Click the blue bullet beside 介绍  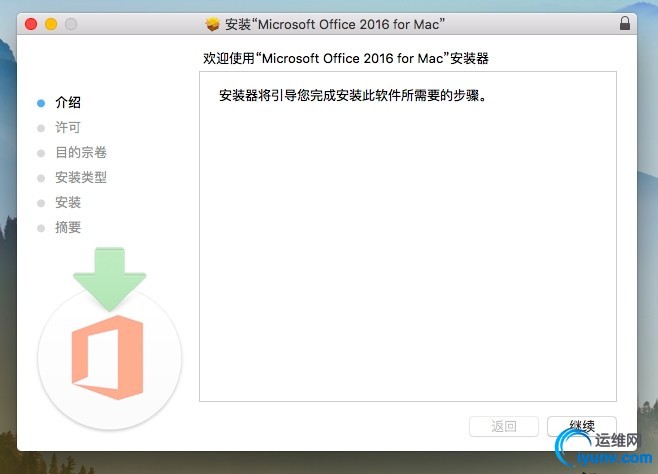pos(41,103)
